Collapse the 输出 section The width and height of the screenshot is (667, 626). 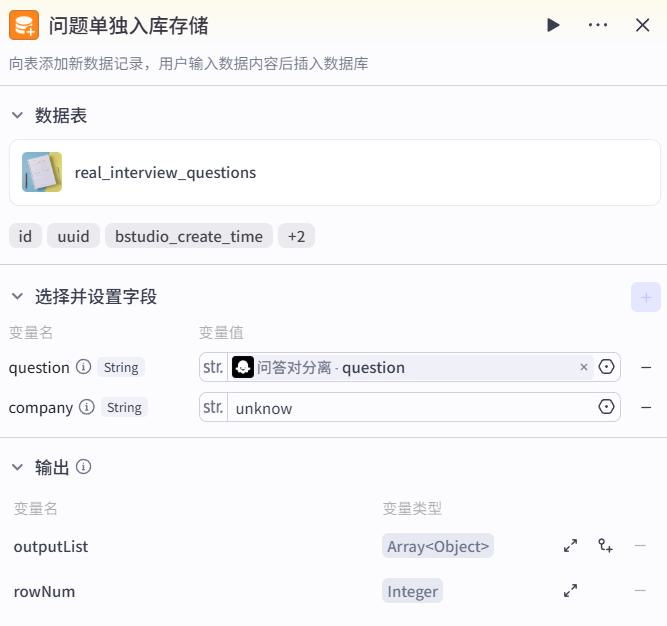(x=17, y=467)
